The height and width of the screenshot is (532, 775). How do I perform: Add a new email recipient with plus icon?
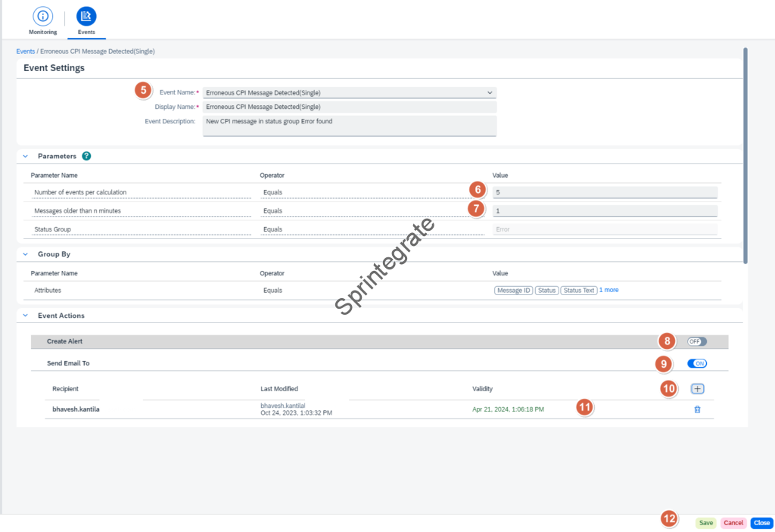[x=697, y=388]
